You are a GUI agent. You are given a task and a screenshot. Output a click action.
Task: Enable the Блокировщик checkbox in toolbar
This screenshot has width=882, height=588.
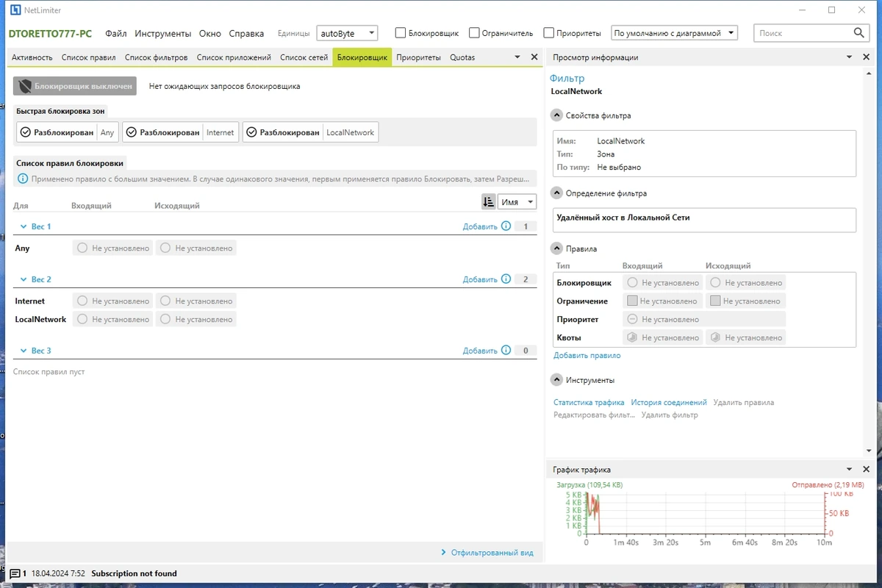coord(401,33)
